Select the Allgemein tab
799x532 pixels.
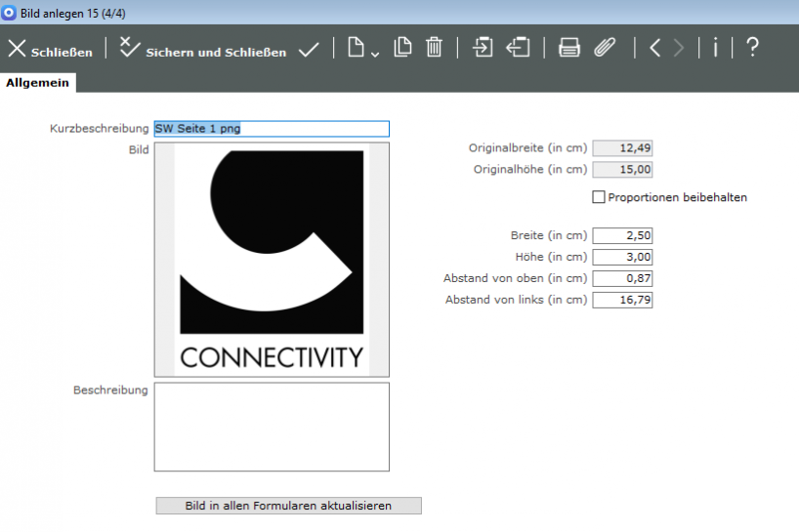tap(38, 83)
